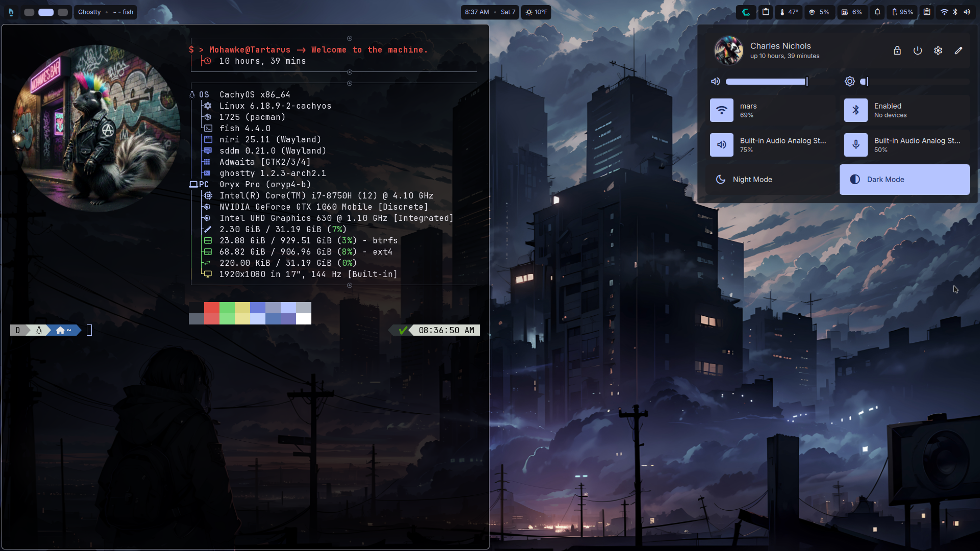Click the CPU usage indicator showing 5%

tap(819, 12)
